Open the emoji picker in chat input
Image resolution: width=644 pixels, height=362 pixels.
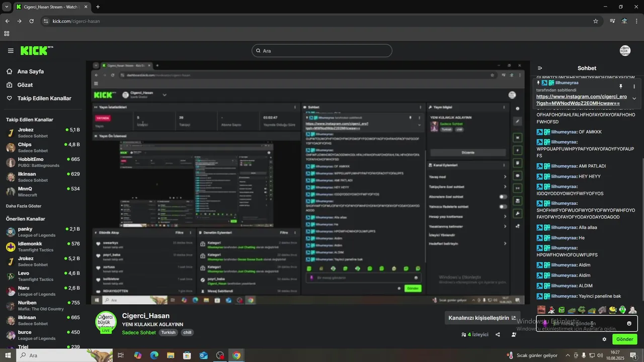pyautogui.click(x=629, y=323)
